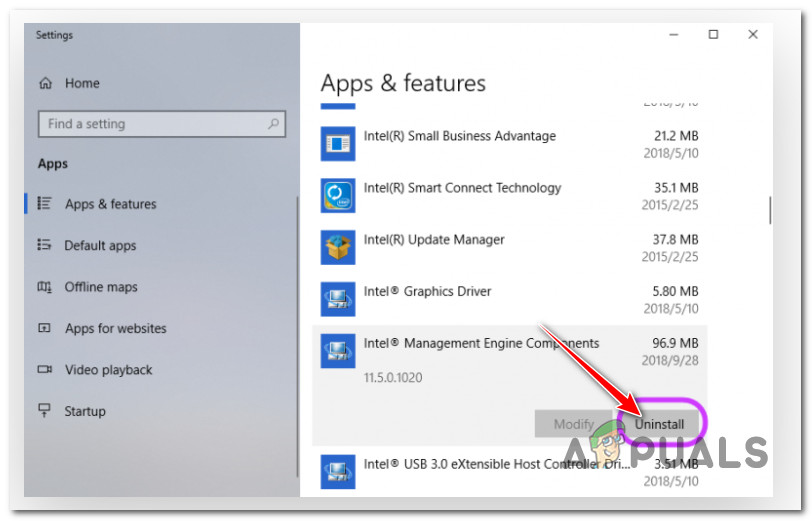Click the Startup sidebar icon

pyautogui.click(x=45, y=411)
